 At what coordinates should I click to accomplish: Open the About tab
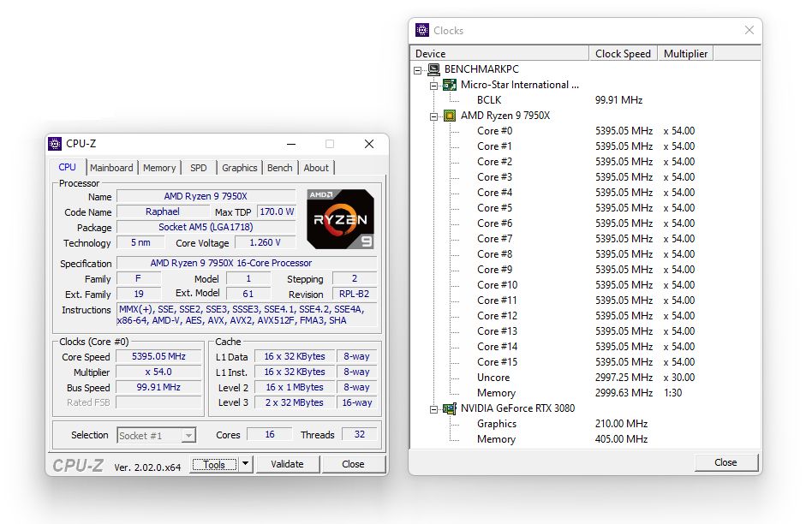coord(316,168)
